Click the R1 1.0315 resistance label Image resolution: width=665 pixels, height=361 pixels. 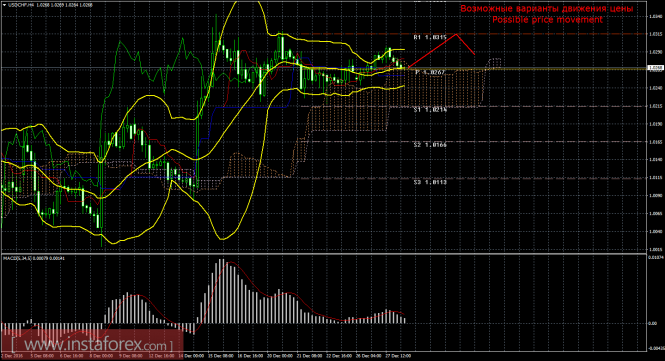[x=430, y=37]
